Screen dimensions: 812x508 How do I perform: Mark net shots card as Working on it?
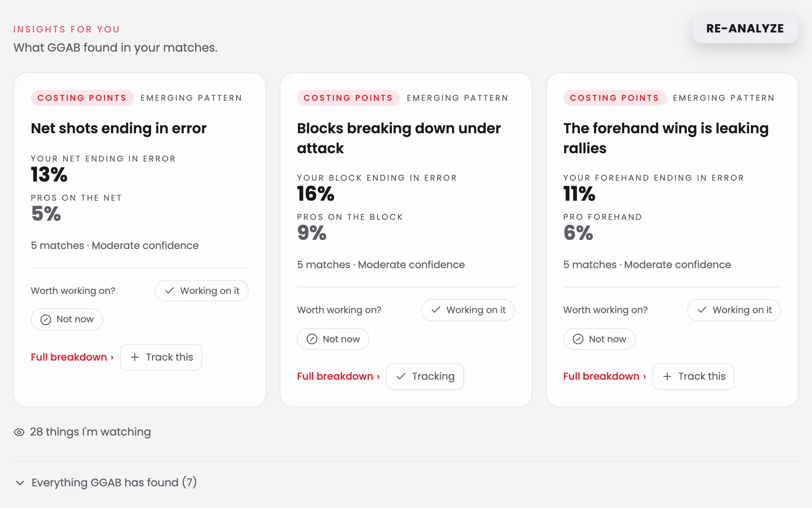(202, 291)
